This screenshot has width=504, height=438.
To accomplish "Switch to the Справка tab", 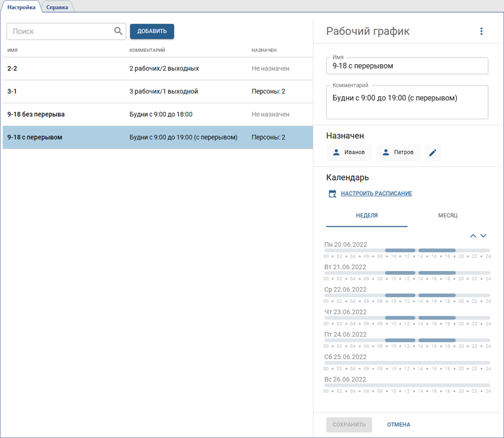I will (57, 7).
